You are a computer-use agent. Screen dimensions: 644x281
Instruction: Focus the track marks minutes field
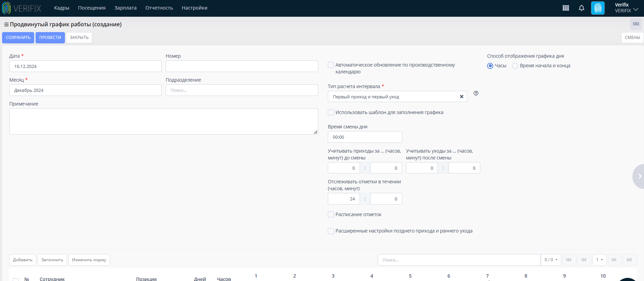386,199
